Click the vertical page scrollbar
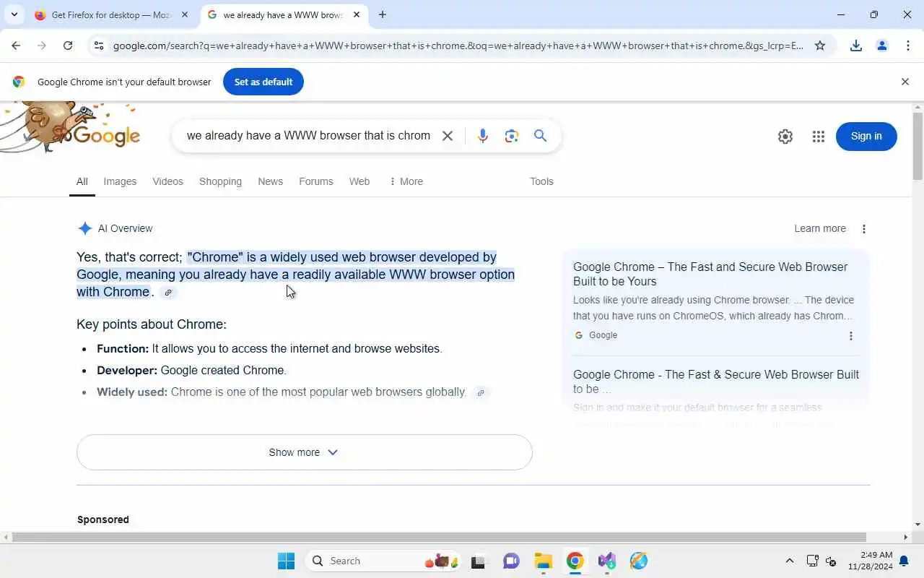The width and height of the screenshot is (924, 578). click(x=918, y=146)
